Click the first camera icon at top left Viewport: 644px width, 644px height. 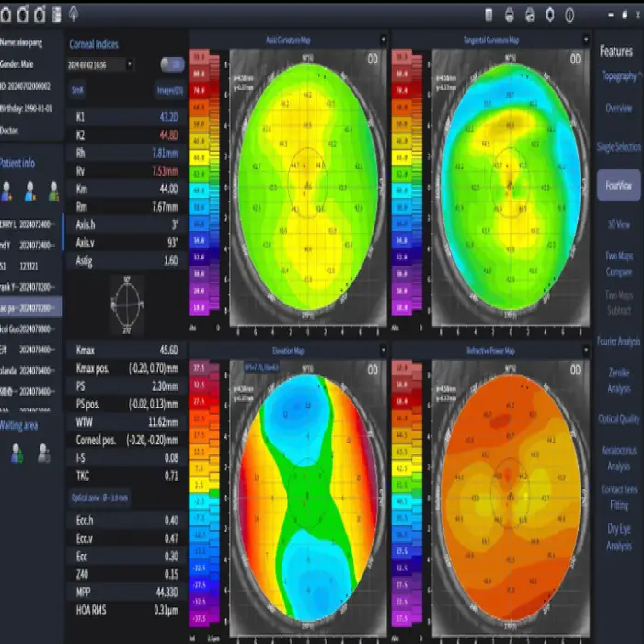tap(7, 14)
